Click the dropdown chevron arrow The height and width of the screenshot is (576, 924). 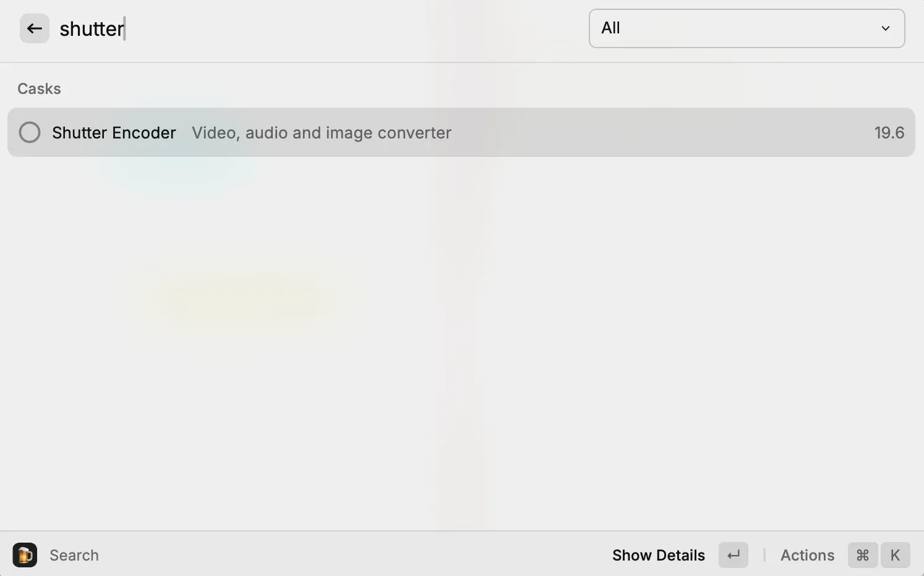point(886,28)
